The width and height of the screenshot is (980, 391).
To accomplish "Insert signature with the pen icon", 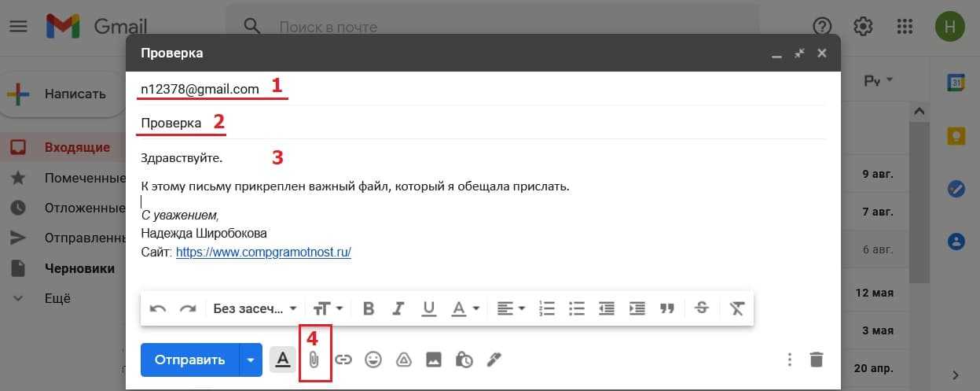I will [x=494, y=360].
